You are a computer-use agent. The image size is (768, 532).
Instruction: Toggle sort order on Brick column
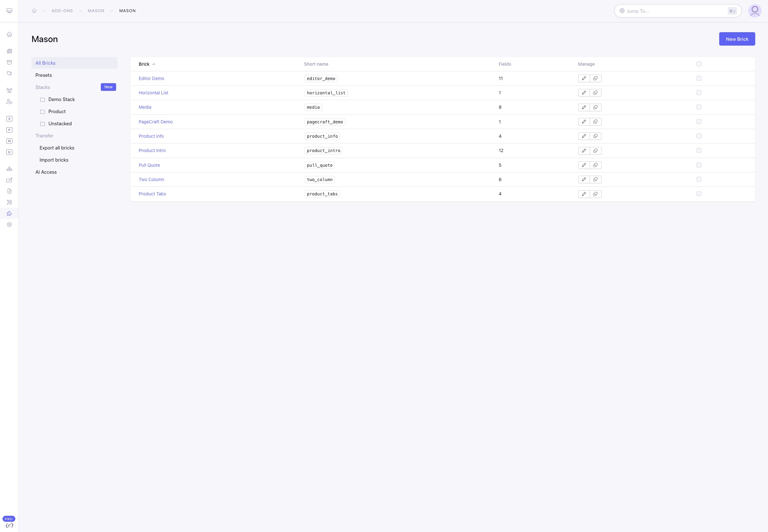pos(147,64)
